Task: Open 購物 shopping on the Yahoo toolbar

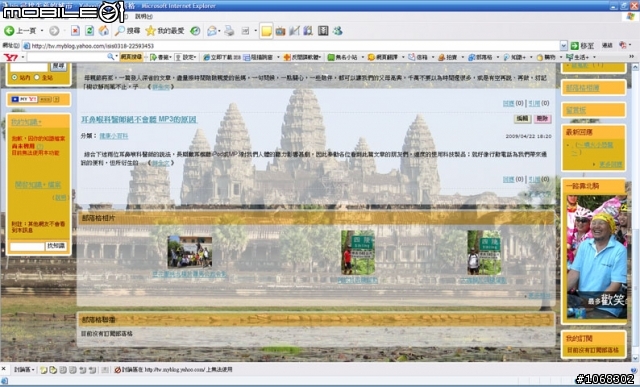Action: 546,57
